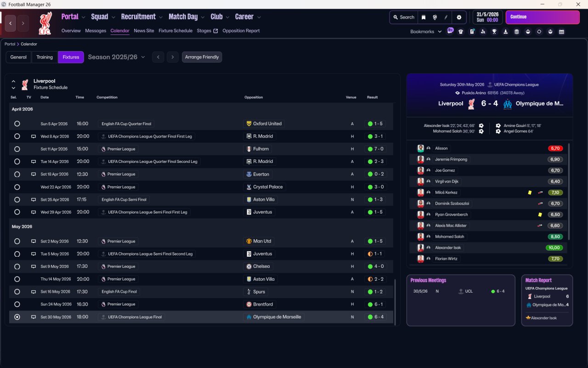Go back with the header left arrow
Image resolution: width=588 pixels, height=368 pixels.
11,23
